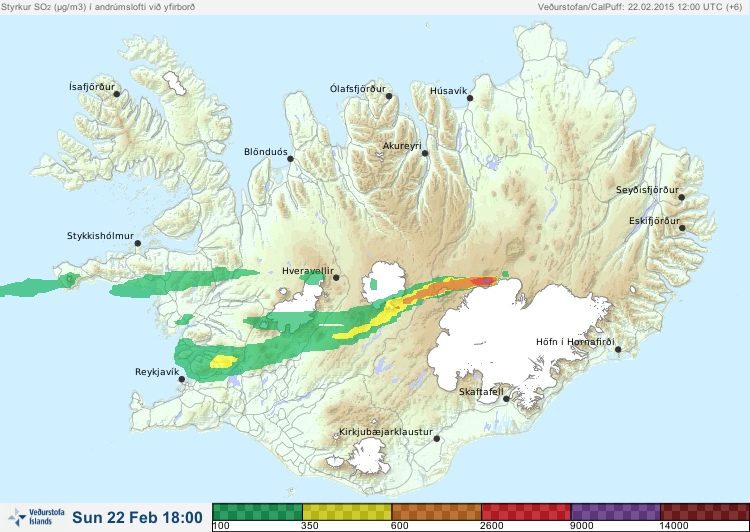Click the yellow 350 legend swatch

pyautogui.click(x=347, y=512)
